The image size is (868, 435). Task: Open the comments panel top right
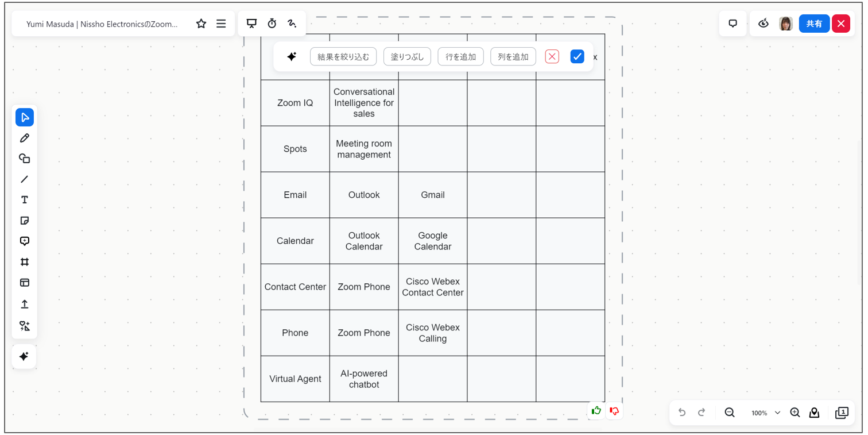pos(733,24)
